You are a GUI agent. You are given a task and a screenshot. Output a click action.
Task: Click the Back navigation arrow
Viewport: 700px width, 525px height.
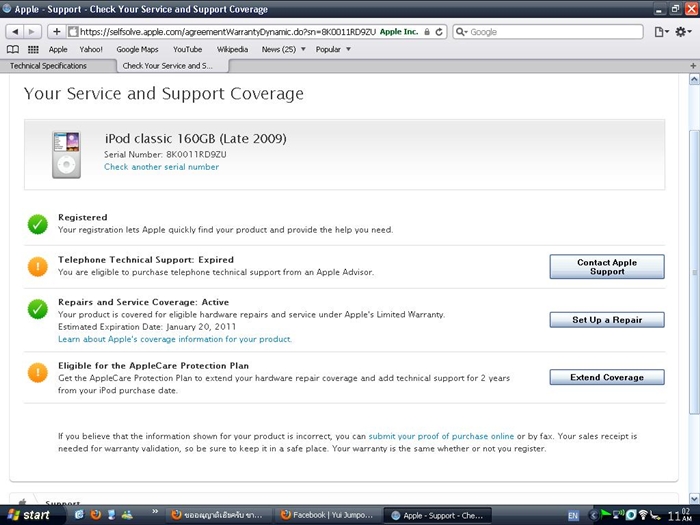pyautogui.click(x=13, y=32)
